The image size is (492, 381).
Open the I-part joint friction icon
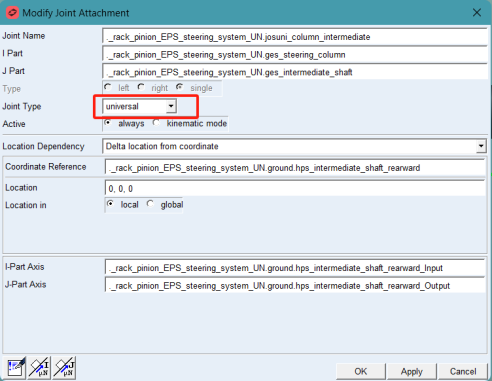(39, 368)
